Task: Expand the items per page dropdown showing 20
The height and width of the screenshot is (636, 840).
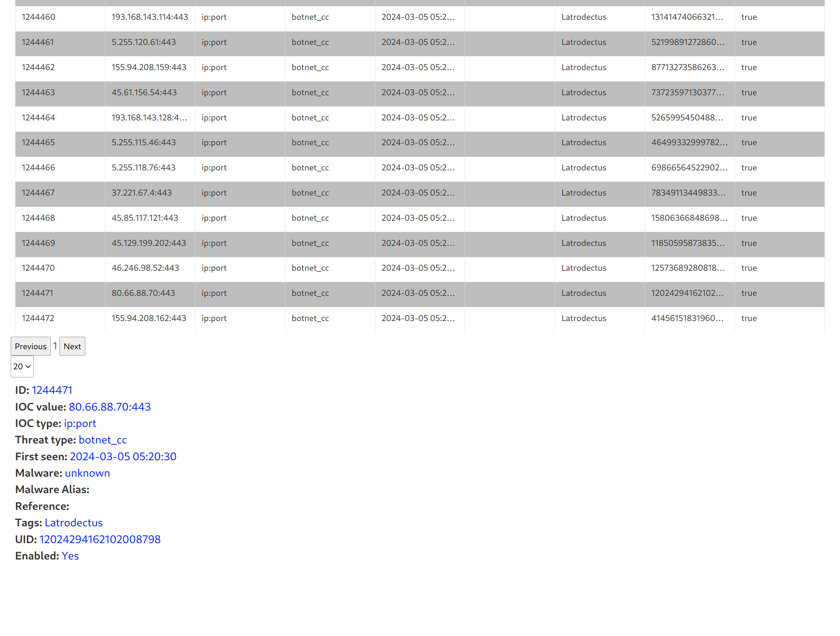Action: coord(22,366)
